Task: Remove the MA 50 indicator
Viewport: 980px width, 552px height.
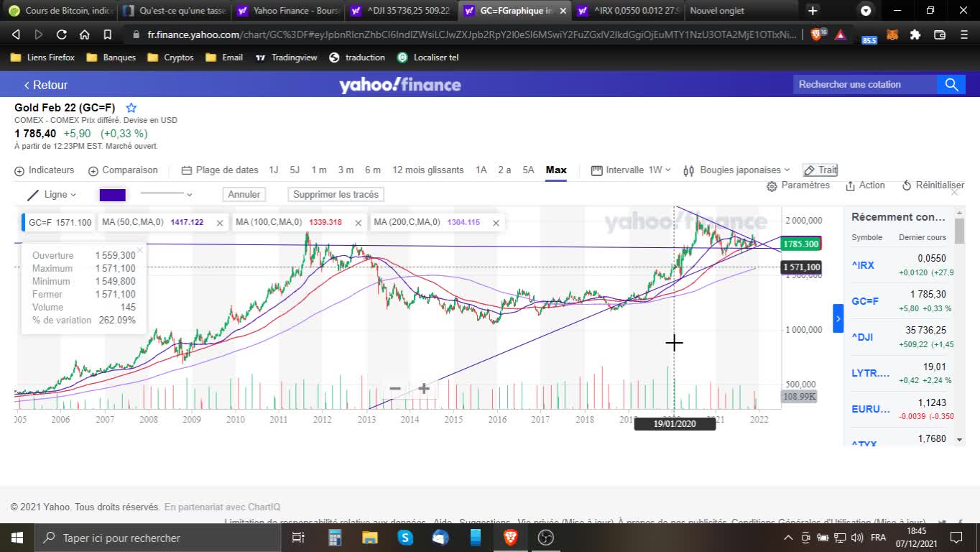Action: point(221,223)
